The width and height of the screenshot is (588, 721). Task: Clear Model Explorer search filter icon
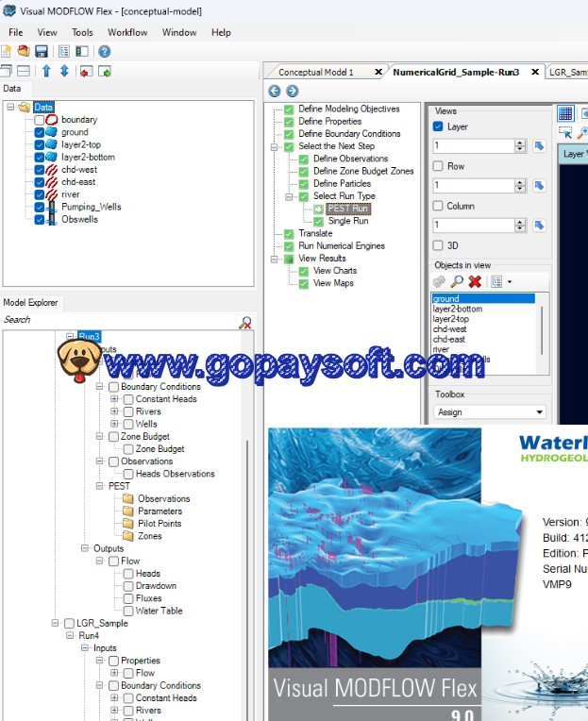[x=245, y=323]
